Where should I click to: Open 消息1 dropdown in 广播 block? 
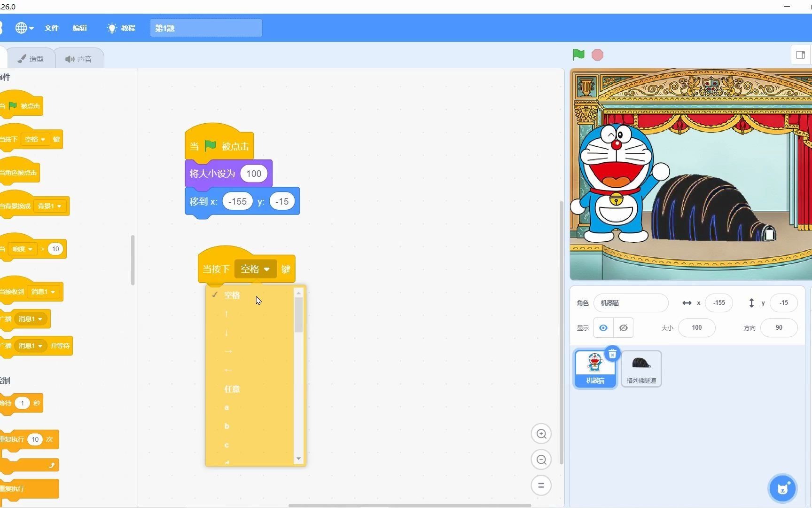(x=30, y=319)
